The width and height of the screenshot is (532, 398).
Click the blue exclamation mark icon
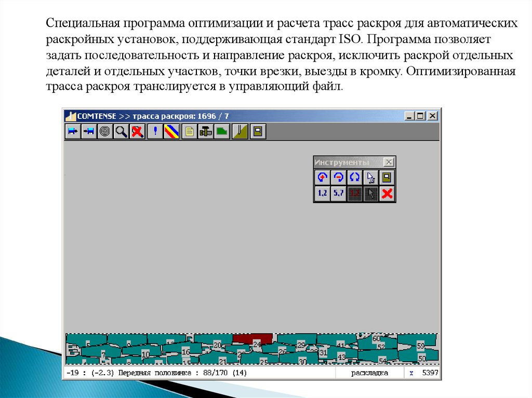pyautogui.click(x=155, y=132)
